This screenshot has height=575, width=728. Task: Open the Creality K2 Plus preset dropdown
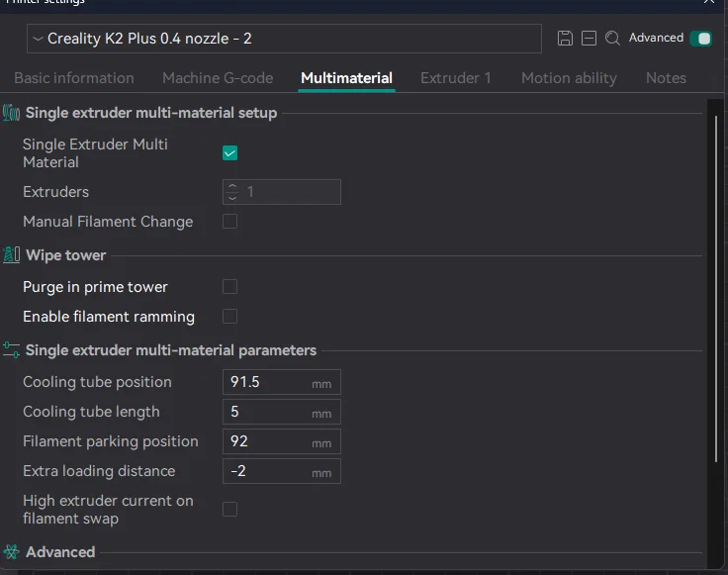tap(284, 39)
